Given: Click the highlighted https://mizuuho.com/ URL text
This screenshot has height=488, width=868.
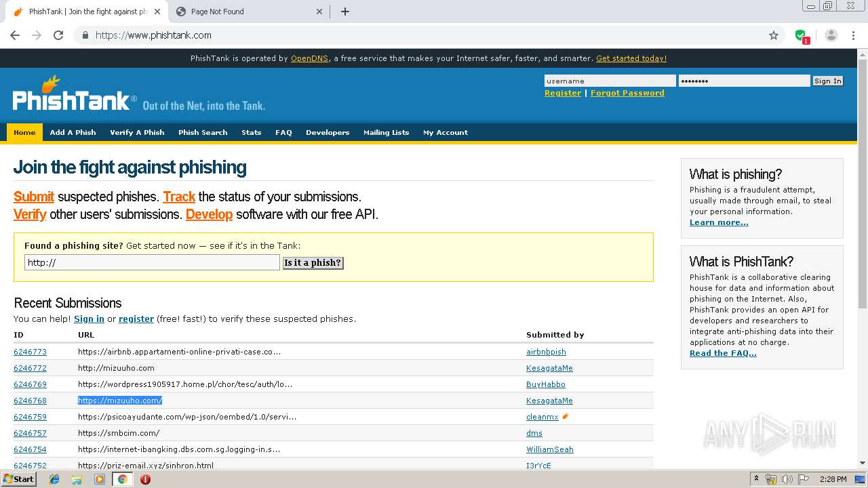Looking at the screenshot, I should (x=120, y=401).
